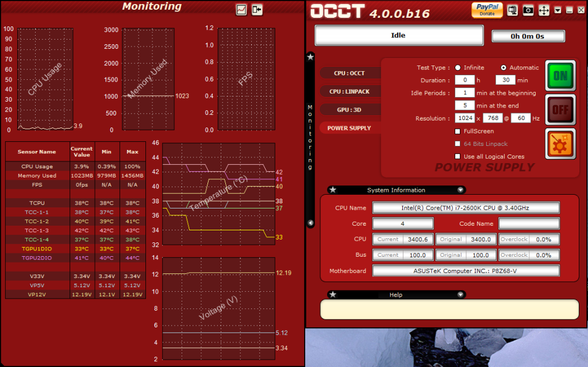
Task: Click the Duration hours field
Action: 464,80
